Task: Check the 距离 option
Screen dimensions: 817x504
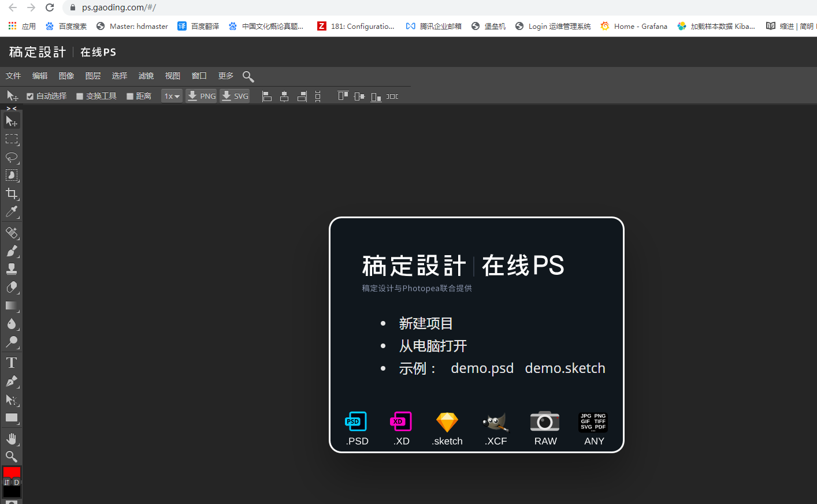Action: tap(129, 96)
